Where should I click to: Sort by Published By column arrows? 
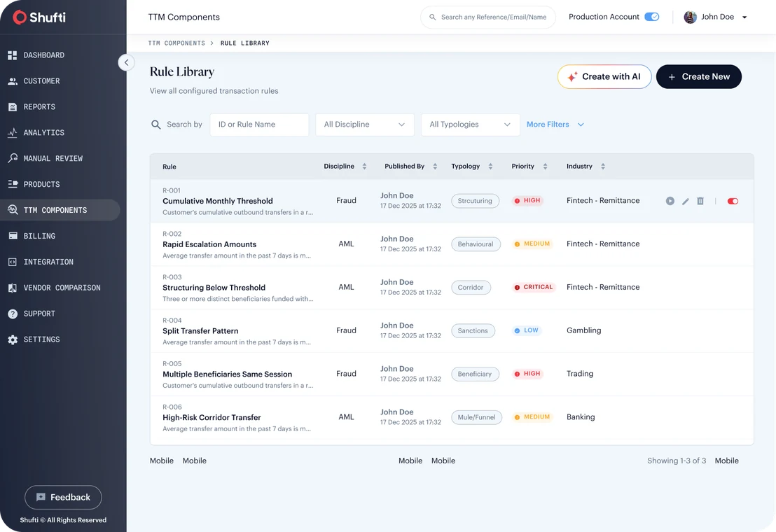pyautogui.click(x=435, y=167)
